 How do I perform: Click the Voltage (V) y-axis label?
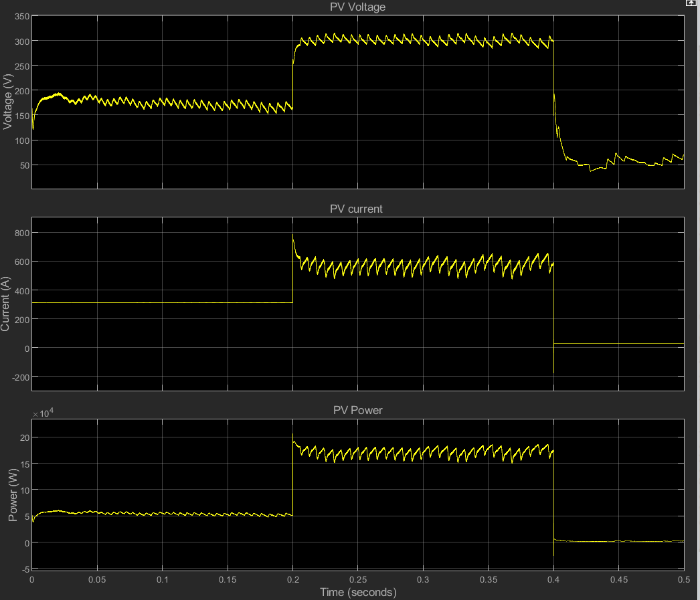[7, 102]
